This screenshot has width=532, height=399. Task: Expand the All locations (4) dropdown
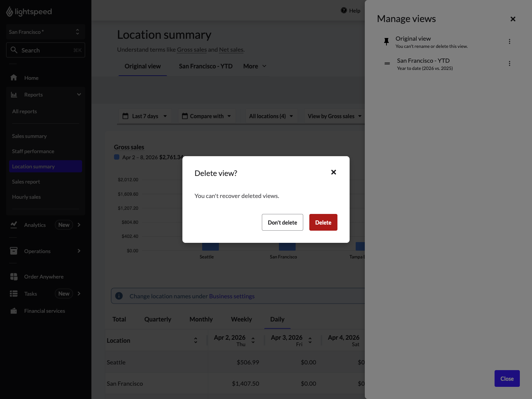pyautogui.click(x=271, y=116)
